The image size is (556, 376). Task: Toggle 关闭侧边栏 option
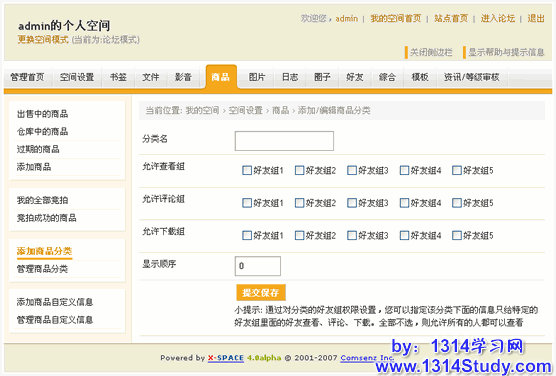coord(428,52)
